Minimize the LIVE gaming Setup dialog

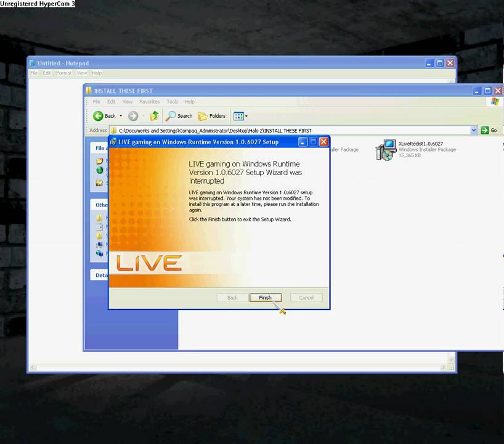303,142
